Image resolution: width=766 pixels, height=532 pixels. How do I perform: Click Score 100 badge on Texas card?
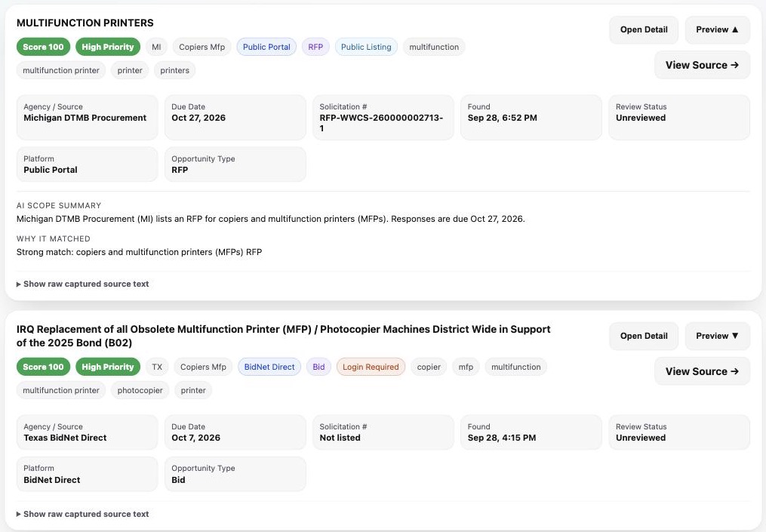click(x=43, y=367)
